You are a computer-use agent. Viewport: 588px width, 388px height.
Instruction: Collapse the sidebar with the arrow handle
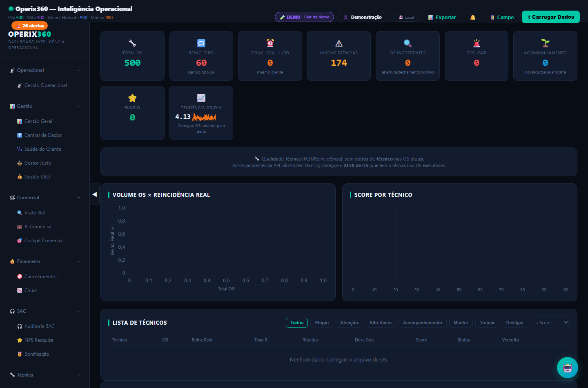[x=95, y=194]
